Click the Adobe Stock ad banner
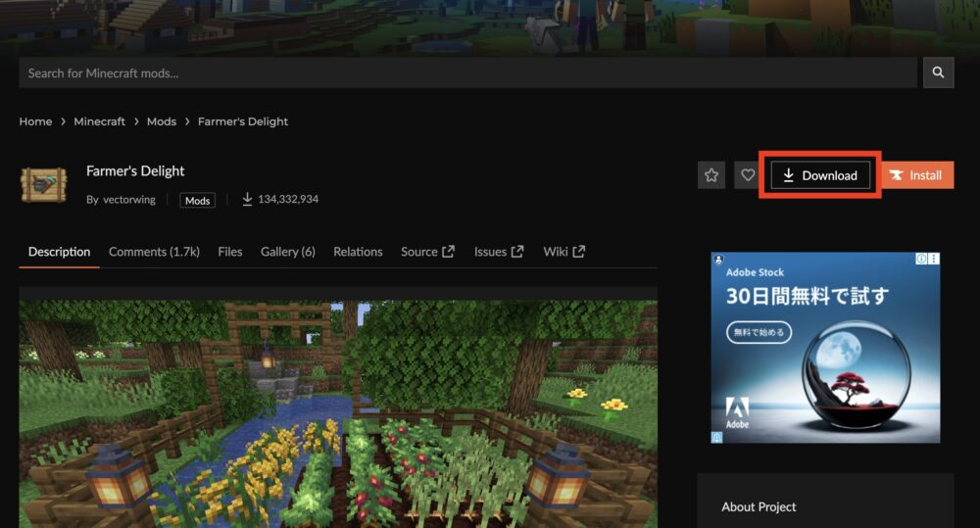 (825, 348)
